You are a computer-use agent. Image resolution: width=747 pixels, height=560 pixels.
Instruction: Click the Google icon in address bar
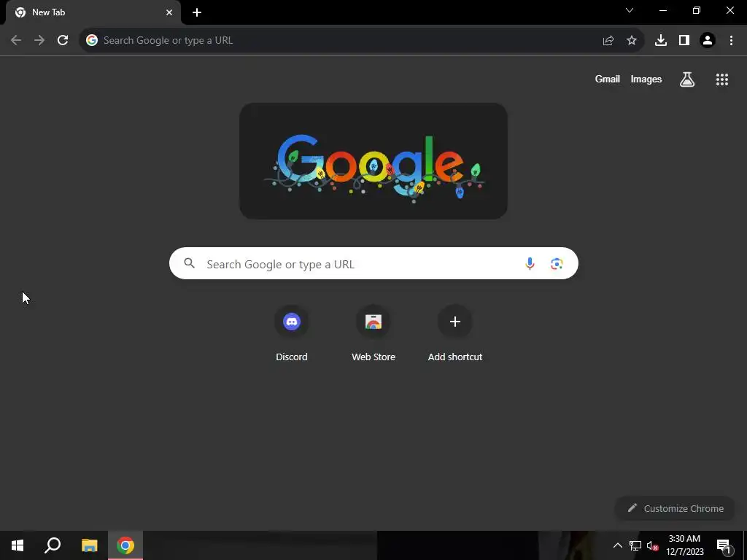click(92, 41)
